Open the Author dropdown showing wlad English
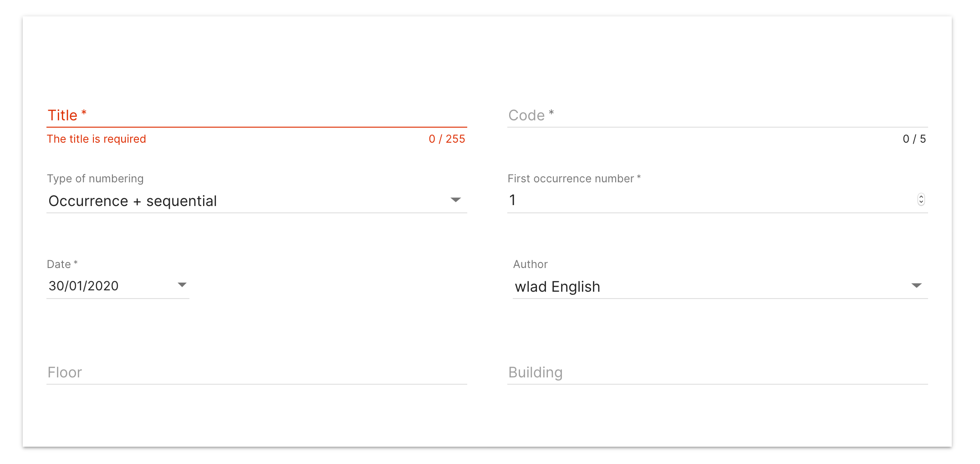The image size is (980, 464). tap(720, 287)
